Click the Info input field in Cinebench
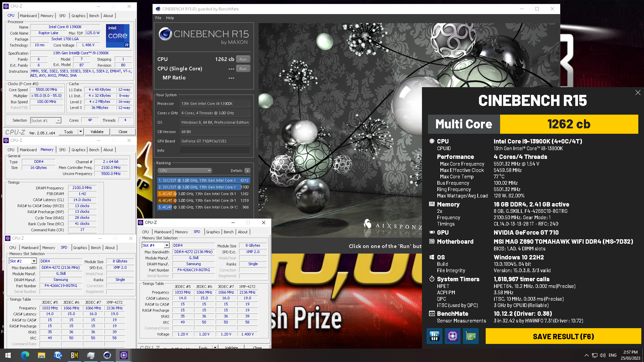Viewport: 644px width, 362px height. [215, 150]
